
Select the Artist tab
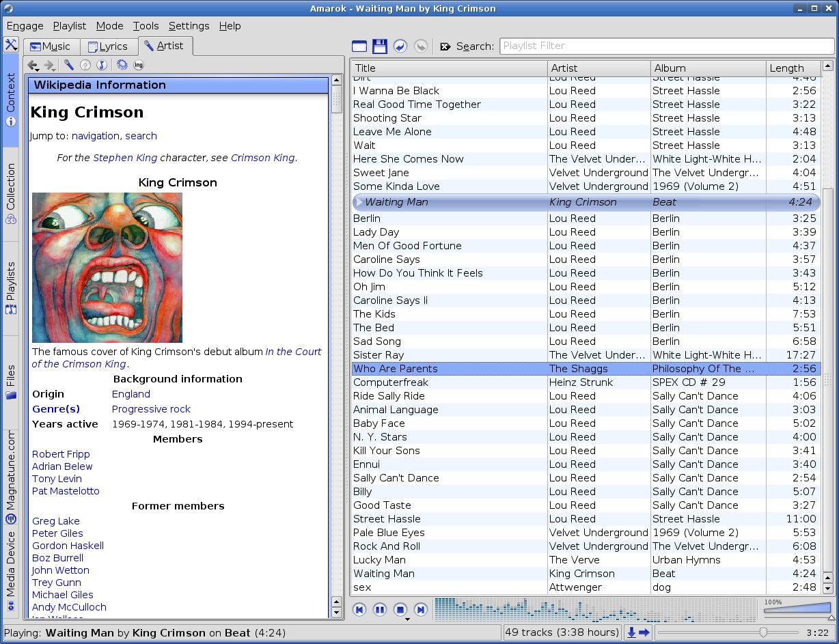tap(165, 46)
